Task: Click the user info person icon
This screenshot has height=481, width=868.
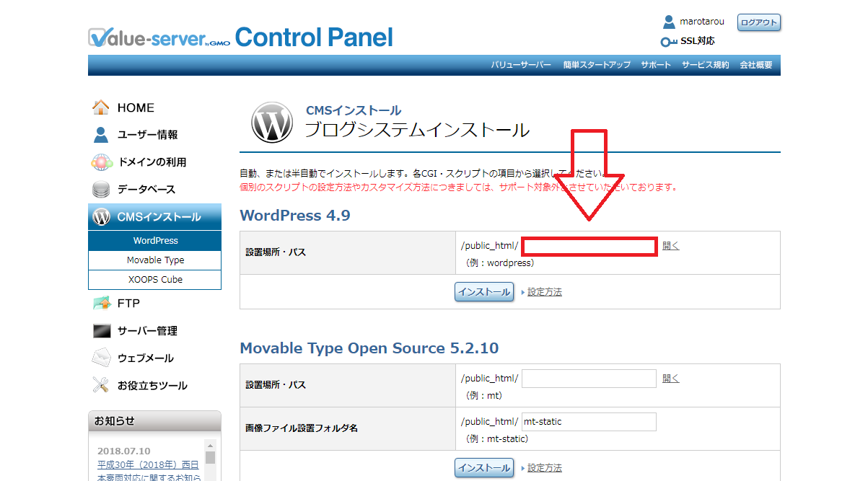Action: (x=101, y=135)
